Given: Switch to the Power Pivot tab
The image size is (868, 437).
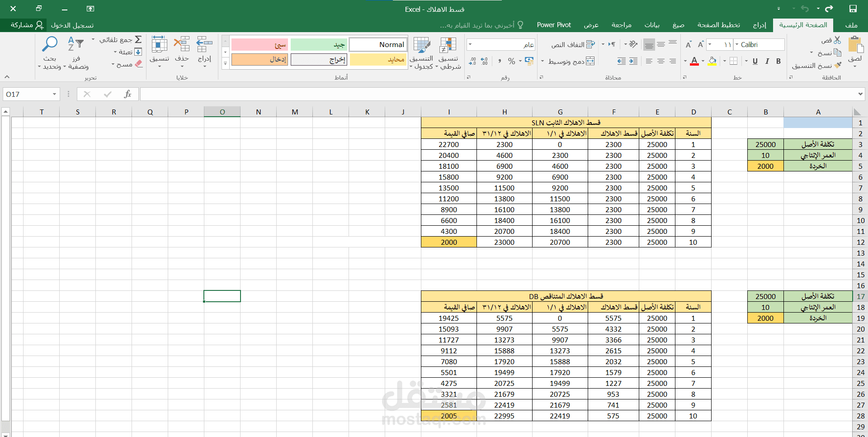Looking at the screenshot, I should coord(554,25).
